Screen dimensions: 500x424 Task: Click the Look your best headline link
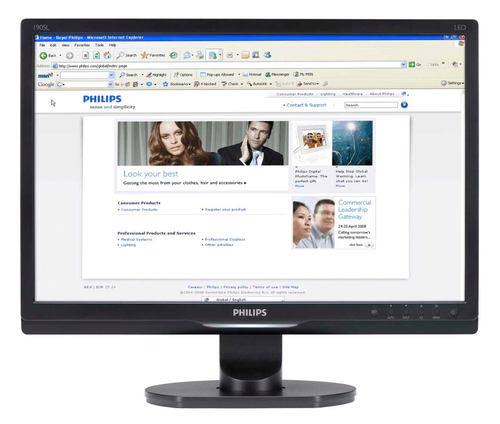tap(151, 174)
